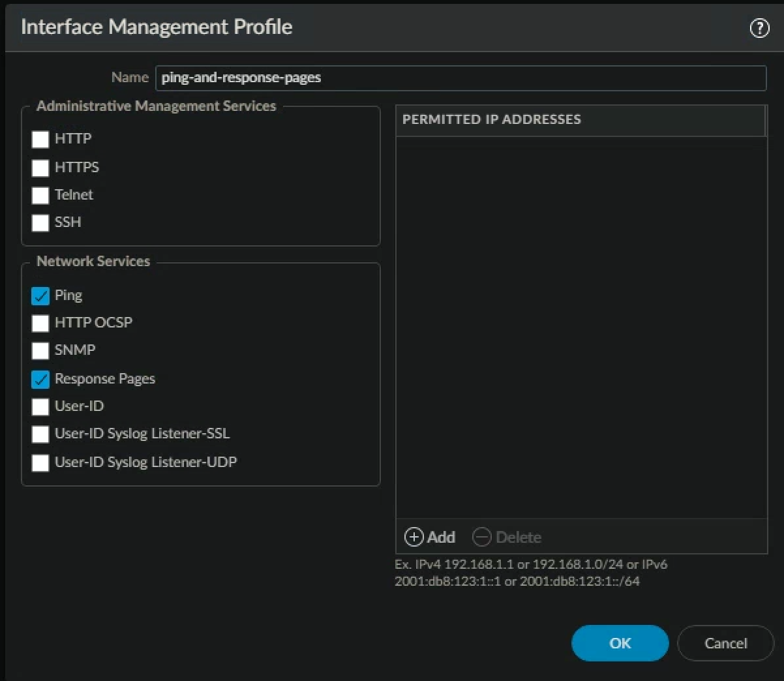Click the Network Services group title
The height and width of the screenshot is (681, 784).
[93, 261]
